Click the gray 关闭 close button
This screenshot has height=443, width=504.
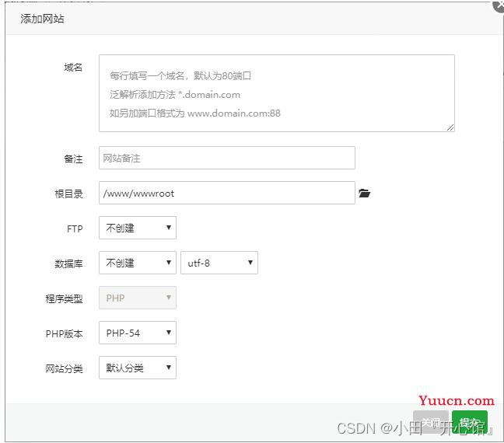pos(431,422)
